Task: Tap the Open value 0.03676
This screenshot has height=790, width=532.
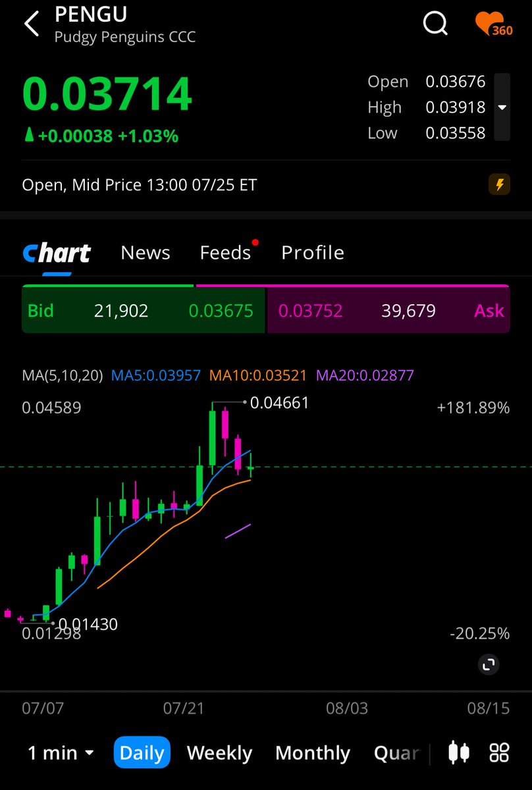Action: coord(456,82)
